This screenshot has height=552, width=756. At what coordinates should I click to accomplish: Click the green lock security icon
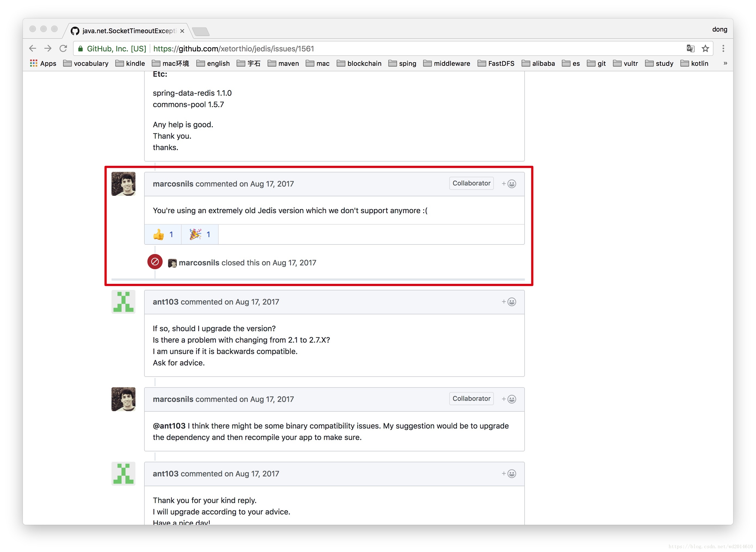click(80, 49)
